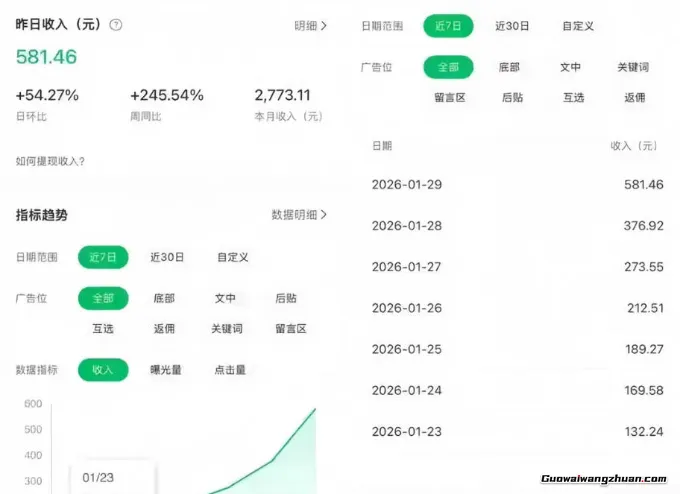
Task: Select 文中 ad position under 指标趋势
Action: coord(226,298)
